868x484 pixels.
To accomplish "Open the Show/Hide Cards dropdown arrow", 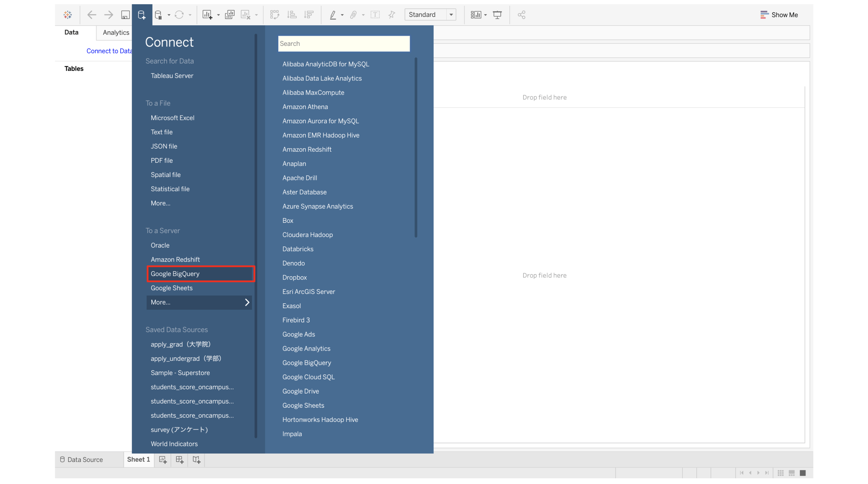I will (485, 15).
